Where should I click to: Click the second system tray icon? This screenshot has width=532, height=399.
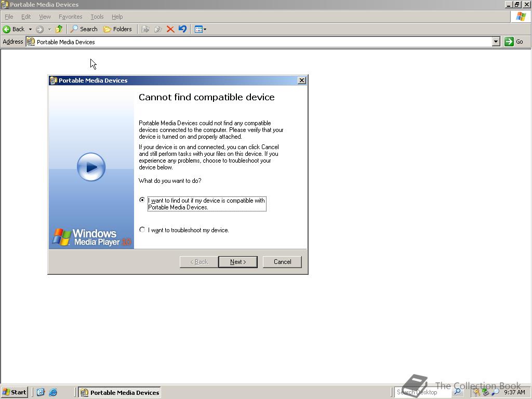pos(486,393)
